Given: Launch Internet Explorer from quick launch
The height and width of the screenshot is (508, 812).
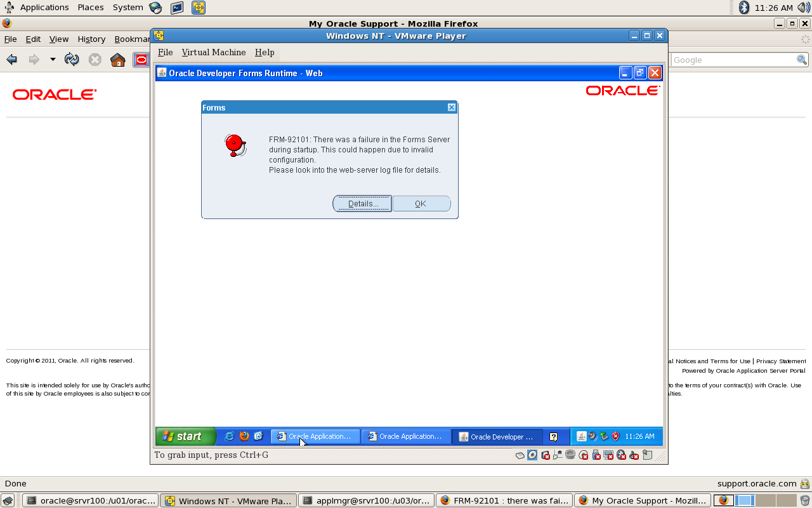Looking at the screenshot, I should [x=230, y=436].
